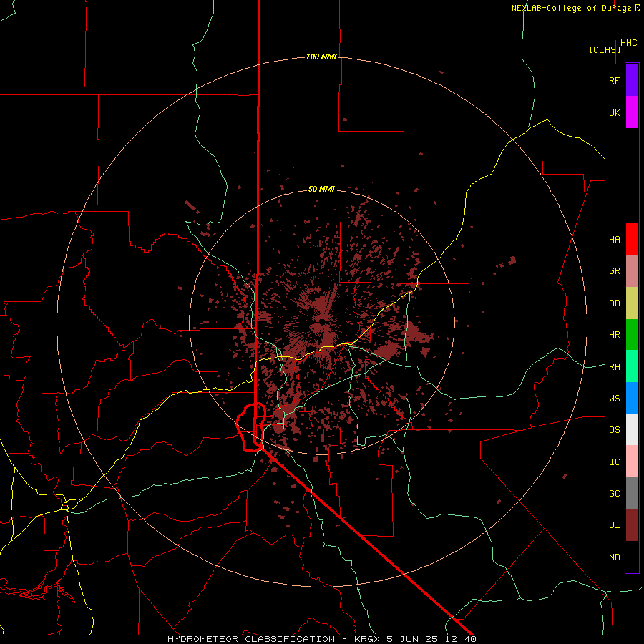The width and height of the screenshot is (644, 644).
Task: Click the IC light pink legend color
Action: [632, 462]
